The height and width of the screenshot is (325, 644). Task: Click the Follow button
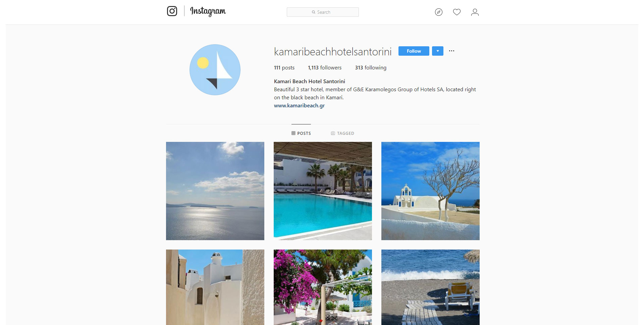click(x=414, y=51)
